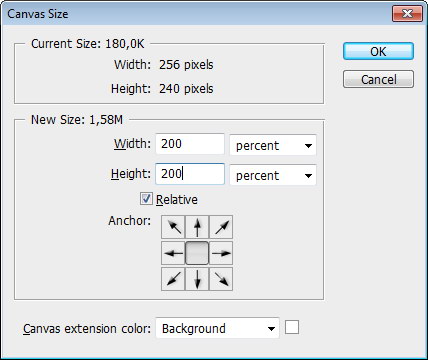Viewport: 428px width, 360px height.
Task: Toggle the Relative checkbox
Action: click(146, 199)
